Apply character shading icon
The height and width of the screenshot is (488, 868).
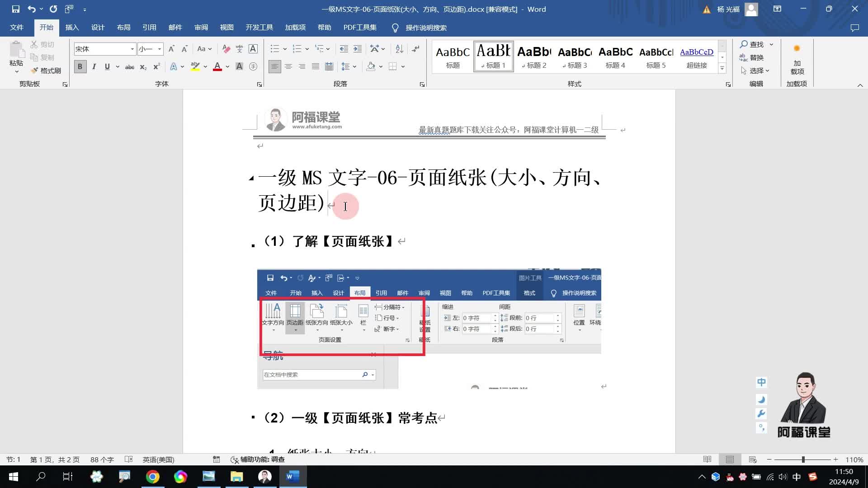point(239,66)
